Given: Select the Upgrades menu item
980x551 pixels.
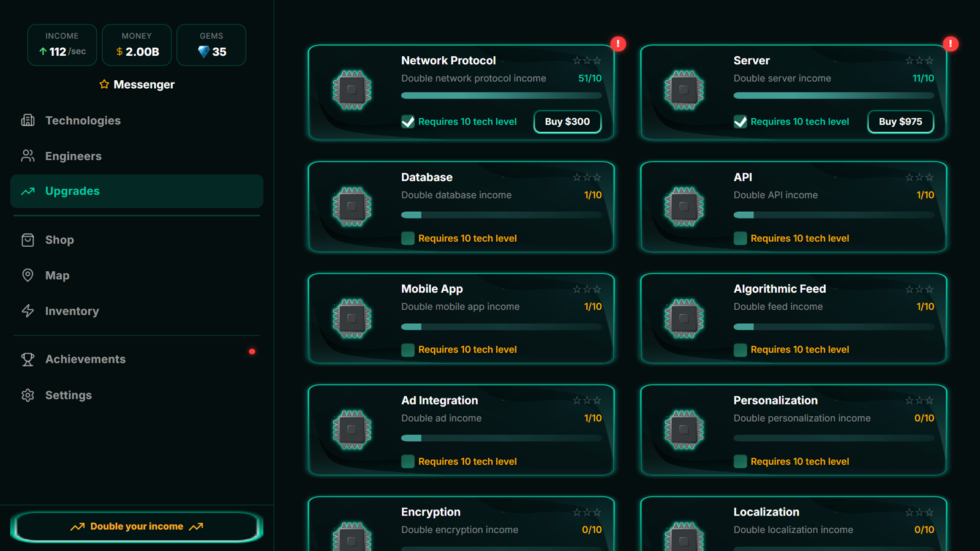Looking at the screenshot, I should [x=137, y=191].
